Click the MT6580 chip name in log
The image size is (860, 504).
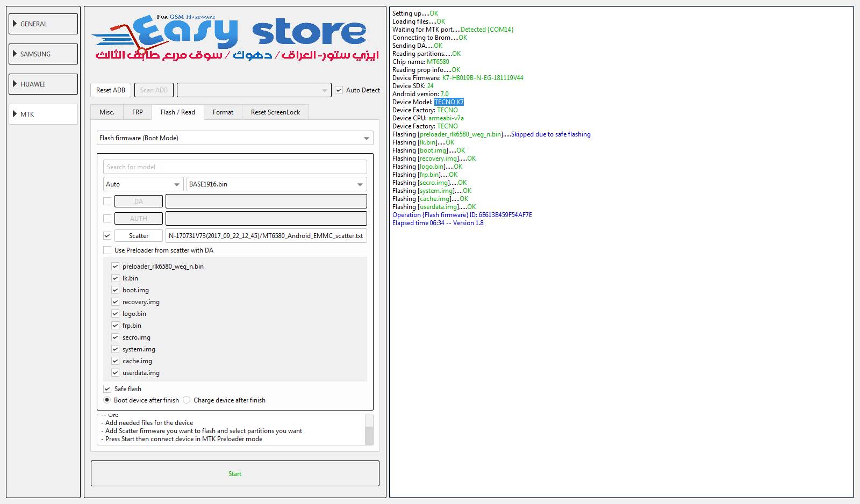click(438, 62)
